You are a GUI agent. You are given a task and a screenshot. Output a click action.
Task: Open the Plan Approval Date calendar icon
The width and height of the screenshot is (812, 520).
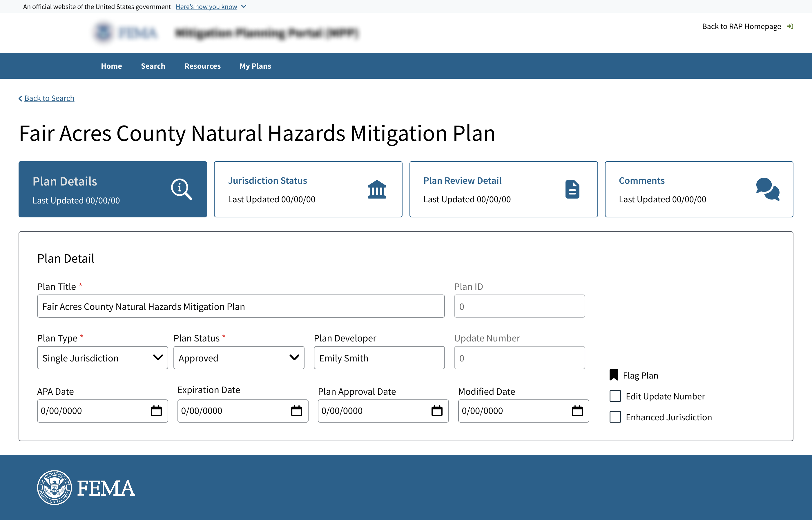437,411
